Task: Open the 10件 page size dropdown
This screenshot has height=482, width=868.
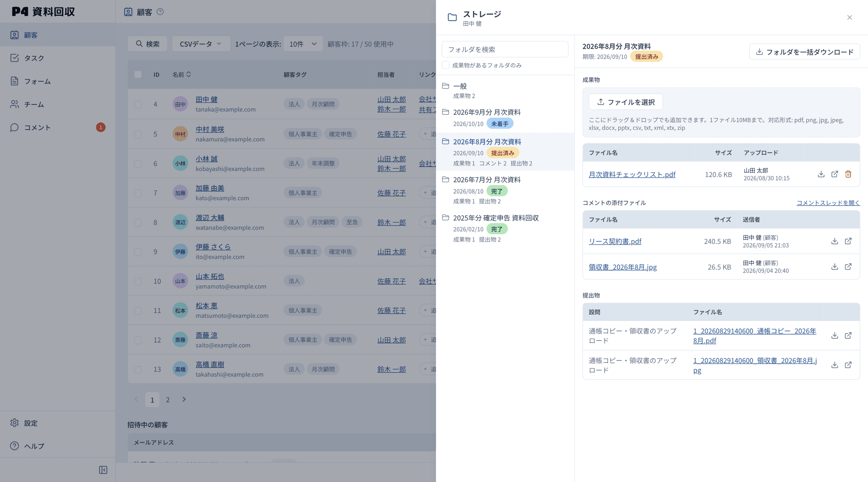Action: (x=303, y=44)
